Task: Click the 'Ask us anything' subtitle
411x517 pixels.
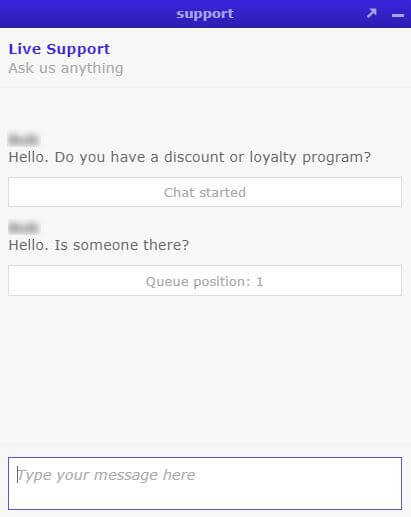Action: [66, 68]
